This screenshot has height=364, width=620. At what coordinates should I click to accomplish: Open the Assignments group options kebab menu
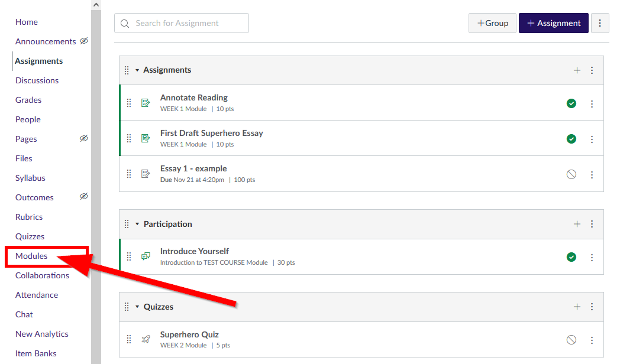click(592, 70)
